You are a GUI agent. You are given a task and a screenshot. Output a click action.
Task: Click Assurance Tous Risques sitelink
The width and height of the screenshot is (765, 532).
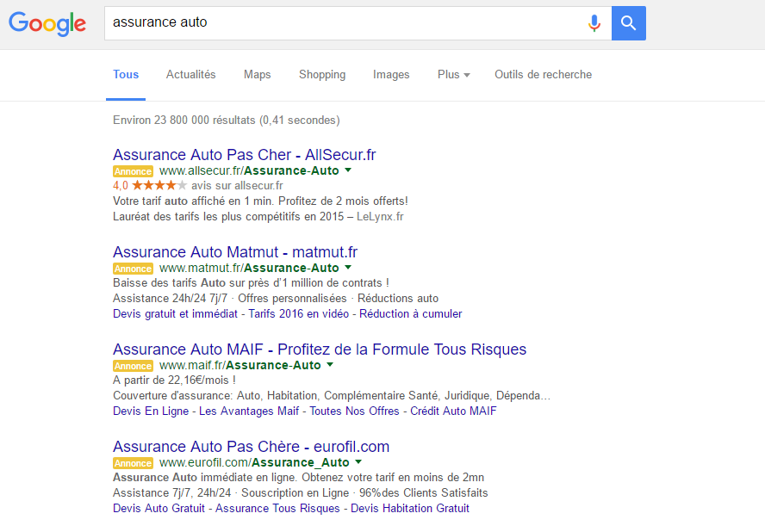[277, 508]
